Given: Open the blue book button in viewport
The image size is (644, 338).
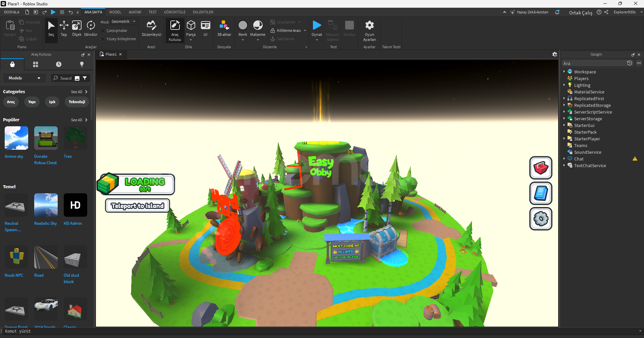Looking at the screenshot, I should 541,193.
